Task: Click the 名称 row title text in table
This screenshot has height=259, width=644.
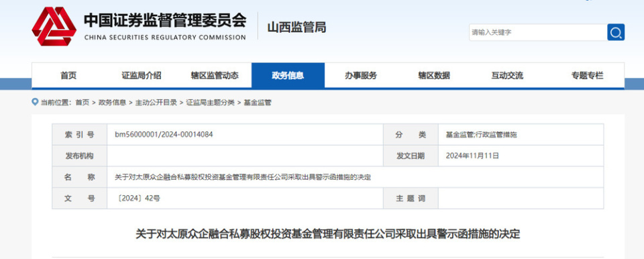Action: (x=243, y=177)
